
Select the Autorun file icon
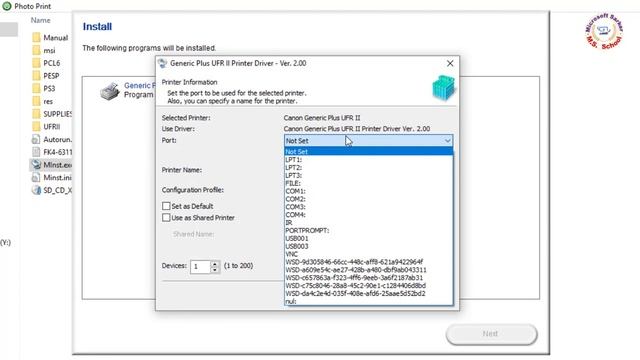click(36, 139)
